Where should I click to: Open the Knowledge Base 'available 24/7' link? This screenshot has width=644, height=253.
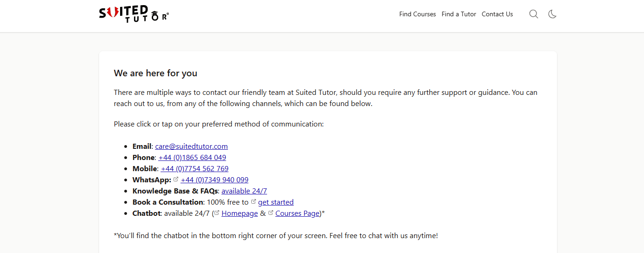[244, 191]
